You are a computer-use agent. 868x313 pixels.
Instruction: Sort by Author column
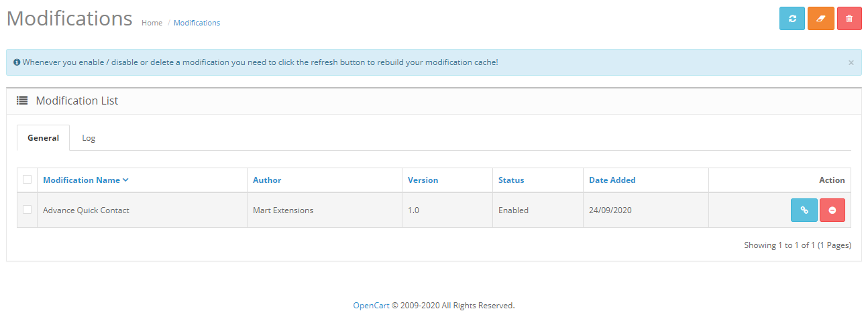coord(267,180)
